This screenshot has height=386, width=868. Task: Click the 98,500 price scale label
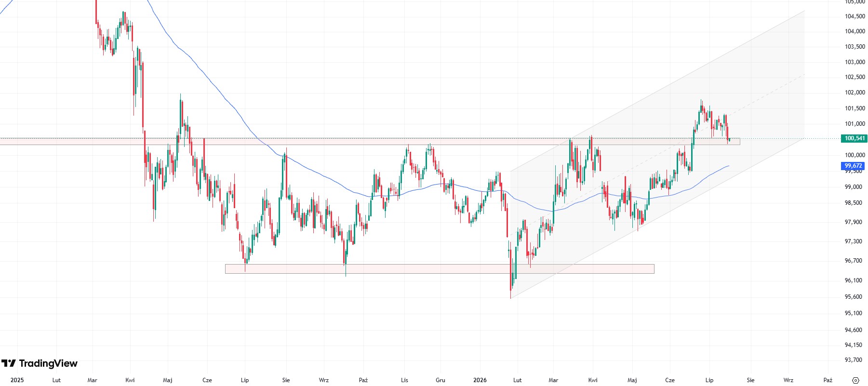(x=853, y=203)
